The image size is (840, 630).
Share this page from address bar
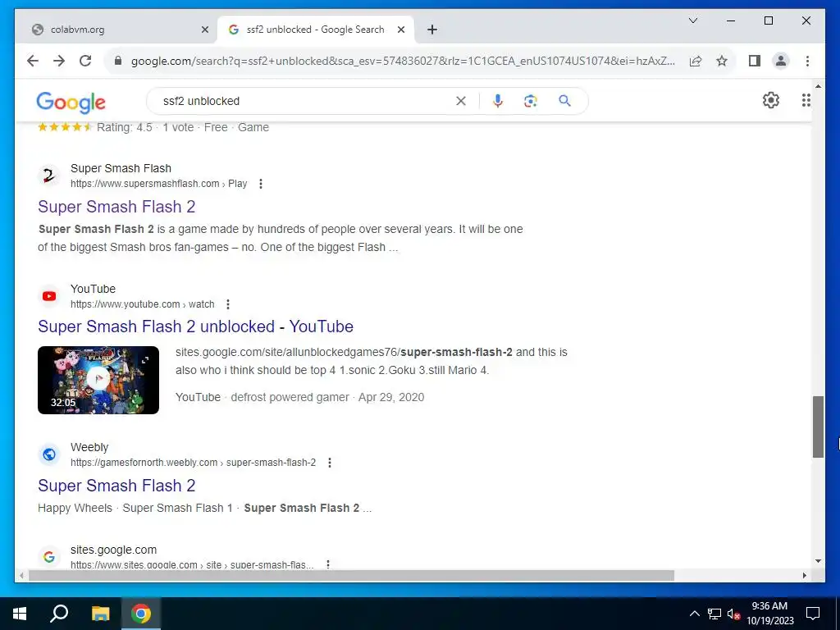point(696,61)
